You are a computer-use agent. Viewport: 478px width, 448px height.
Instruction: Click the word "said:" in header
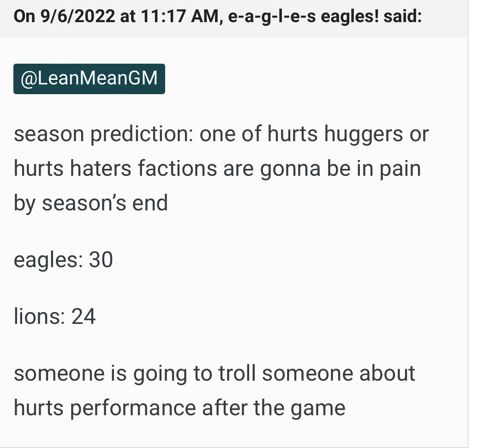click(x=402, y=16)
